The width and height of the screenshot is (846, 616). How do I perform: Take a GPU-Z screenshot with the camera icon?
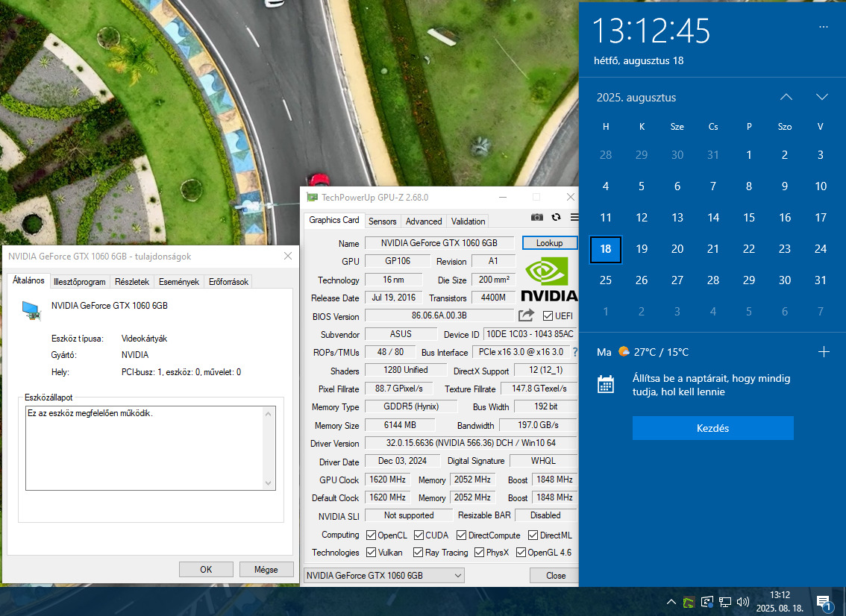pos(537,217)
